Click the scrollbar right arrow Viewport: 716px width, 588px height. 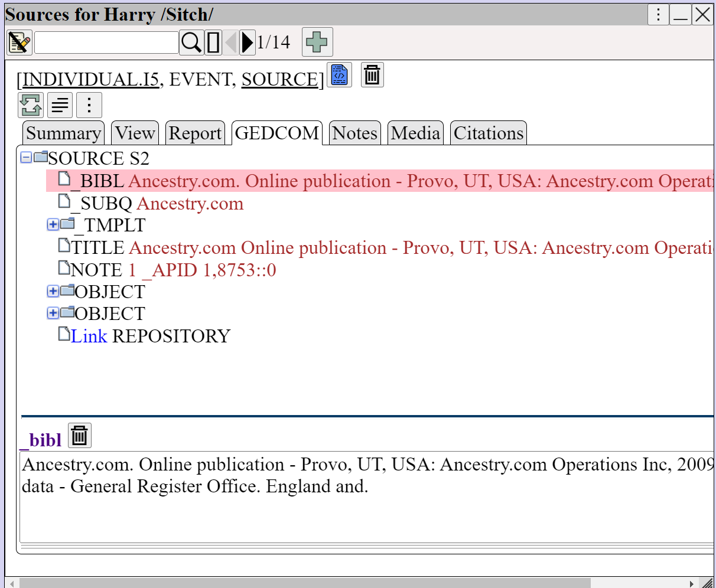692,583
